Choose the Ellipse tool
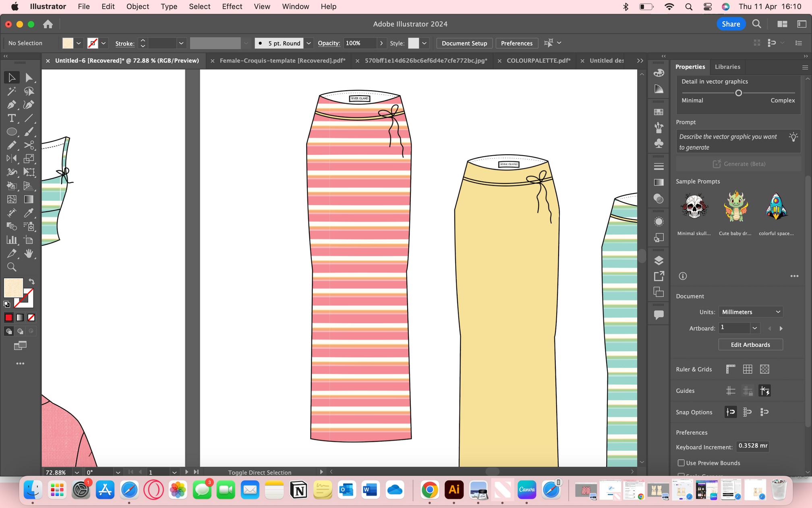Image resolution: width=812 pixels, height=508 pixels. tap(12, 132)
